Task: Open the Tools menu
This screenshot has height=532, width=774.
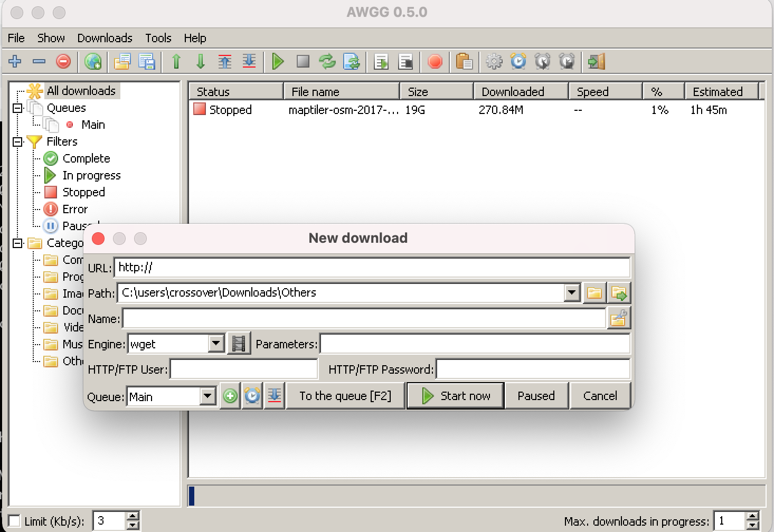Action: pyautogui.click(x=158, y=38)
